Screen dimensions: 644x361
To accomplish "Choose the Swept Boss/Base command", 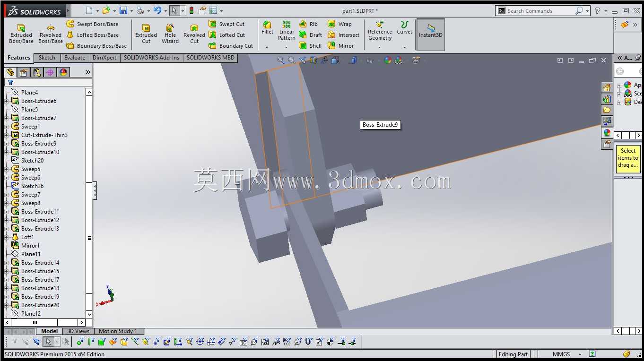I will point(92,24).
